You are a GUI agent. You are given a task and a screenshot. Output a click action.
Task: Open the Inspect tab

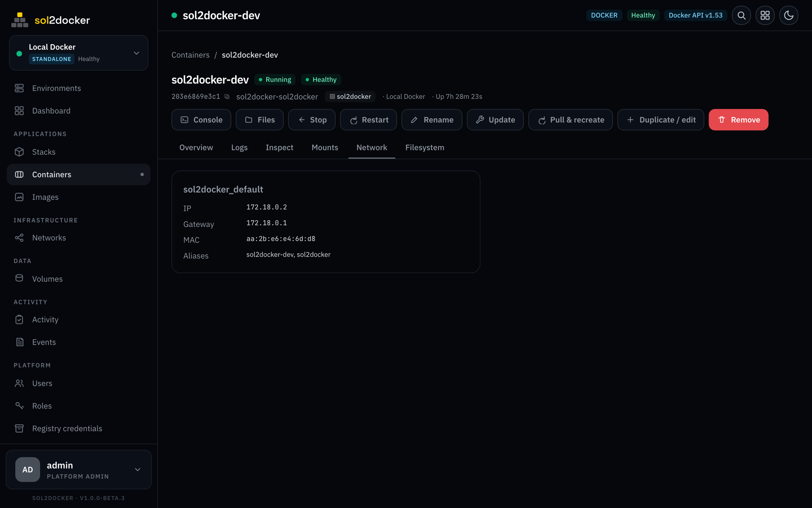point(279,148)
